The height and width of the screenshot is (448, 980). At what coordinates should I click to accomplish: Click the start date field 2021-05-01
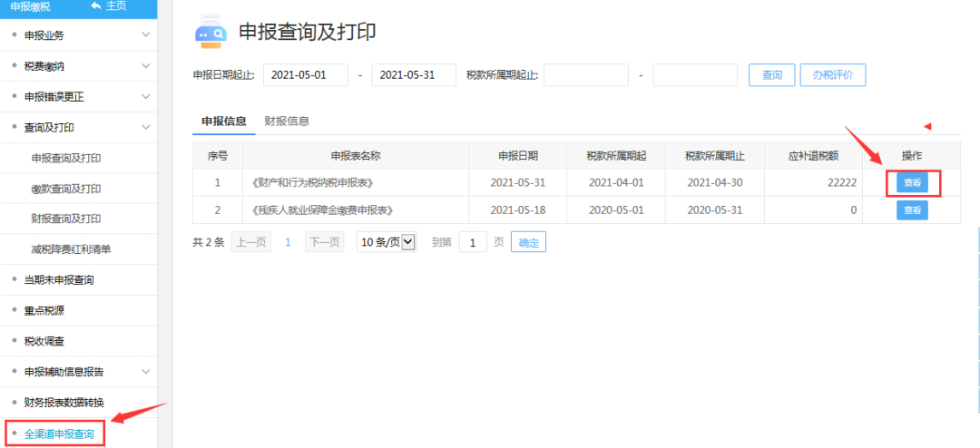click(306, 75)
